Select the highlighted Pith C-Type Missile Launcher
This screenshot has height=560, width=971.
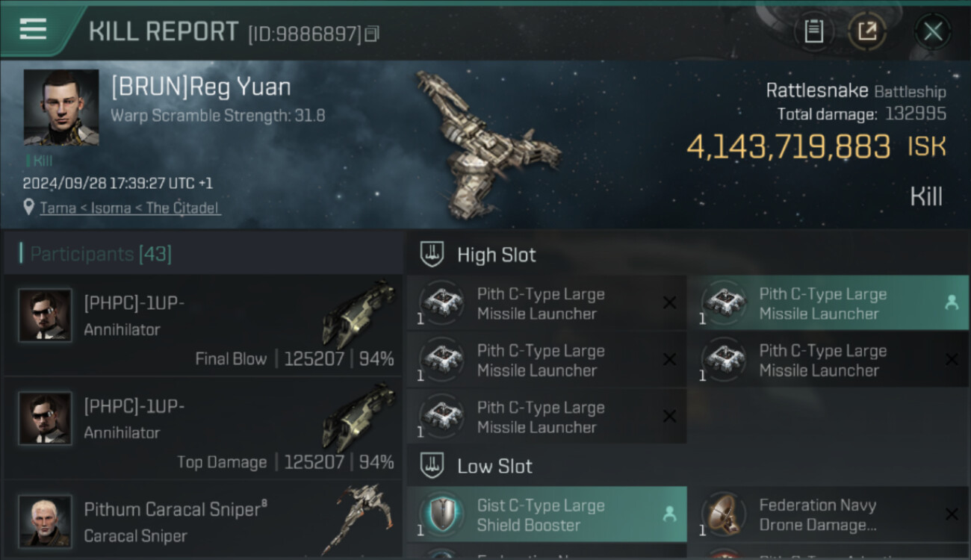click(828, 303)
